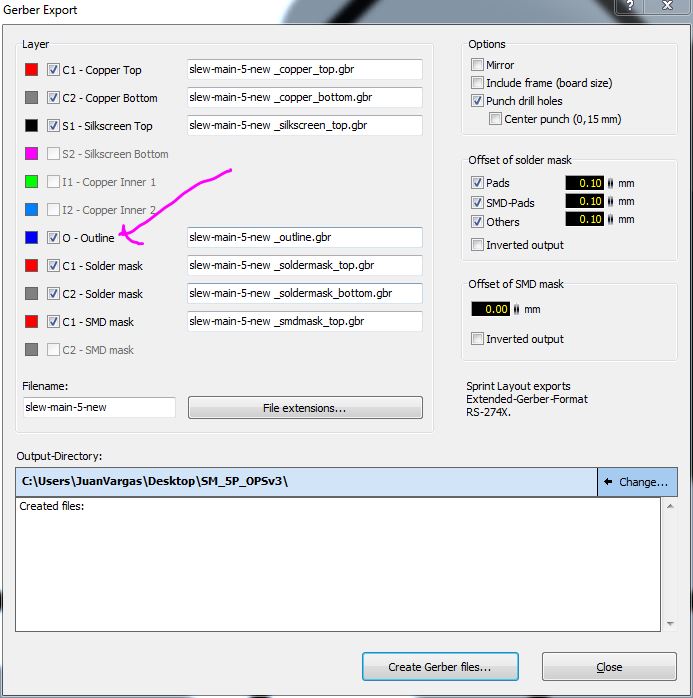The width and height of the screenshot is (693, 698).
Task: Adjust the SMD mask offset stepper handle
Action: coord(516,309)
